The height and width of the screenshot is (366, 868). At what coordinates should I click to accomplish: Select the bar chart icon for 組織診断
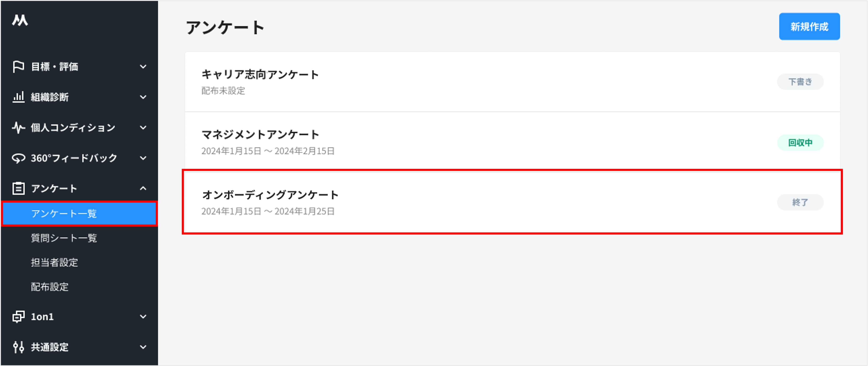(19, 97)
